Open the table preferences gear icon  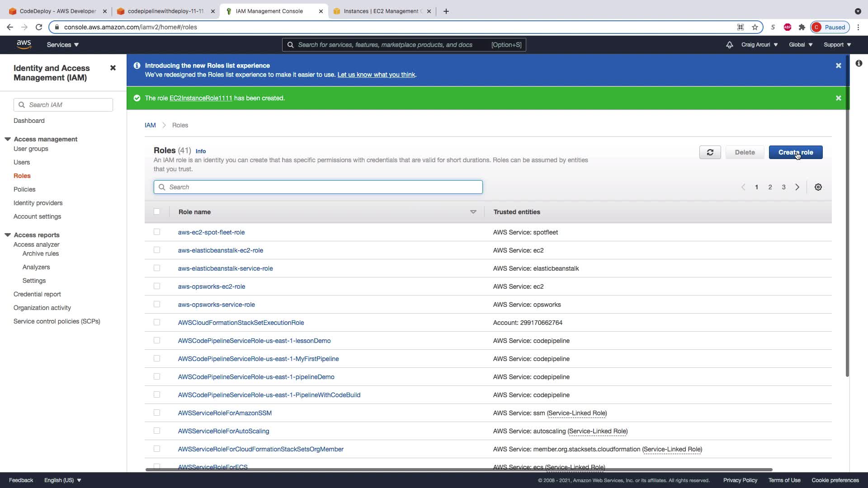point(818,187)
